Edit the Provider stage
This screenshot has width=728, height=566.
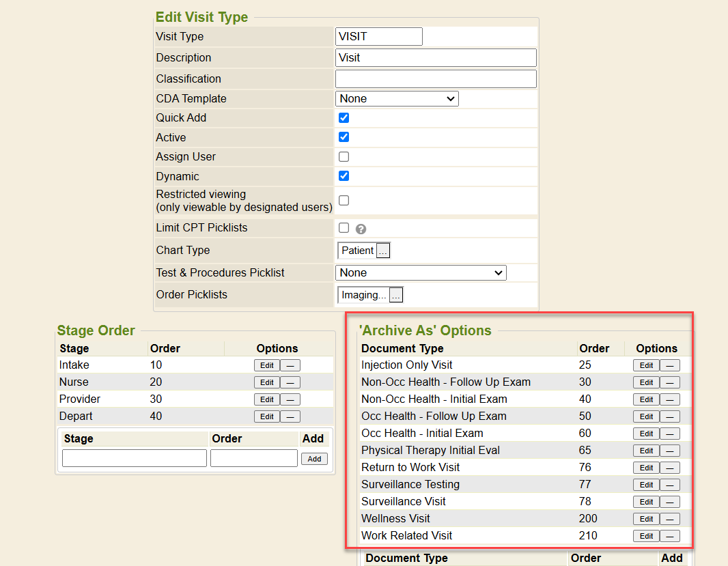tap(266, 399)
